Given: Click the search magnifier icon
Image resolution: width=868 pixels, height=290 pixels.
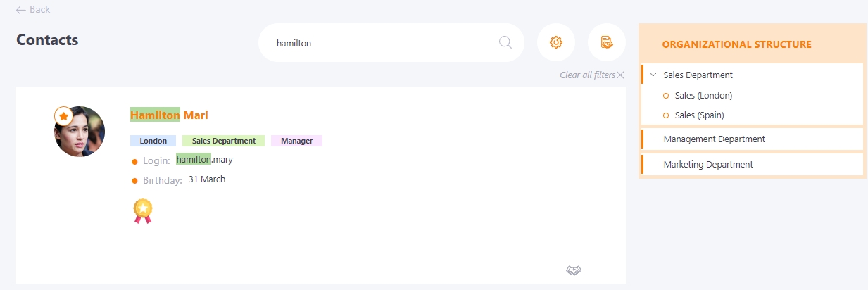Looking at the screenshot, I should pyautogui.click(x=505, y=42).
